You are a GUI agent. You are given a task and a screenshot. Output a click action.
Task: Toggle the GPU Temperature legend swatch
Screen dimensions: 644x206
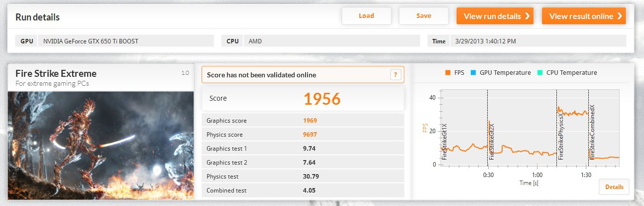coord(473,73)
